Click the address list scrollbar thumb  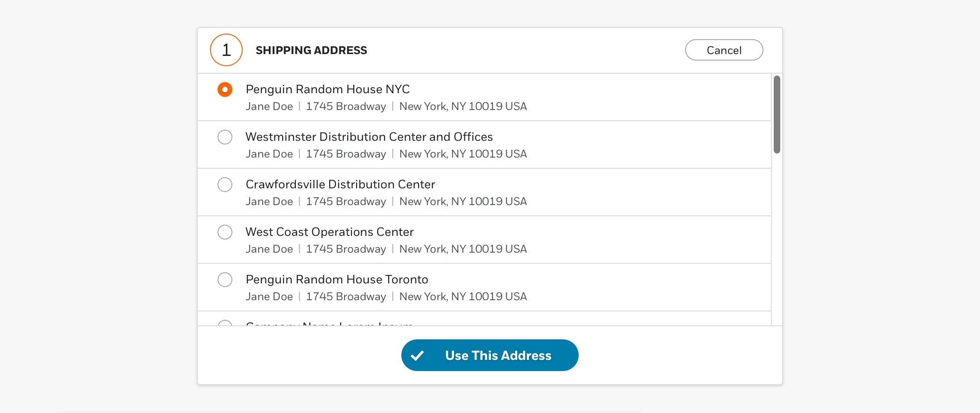pyautogui.click(x=777, y=114)
